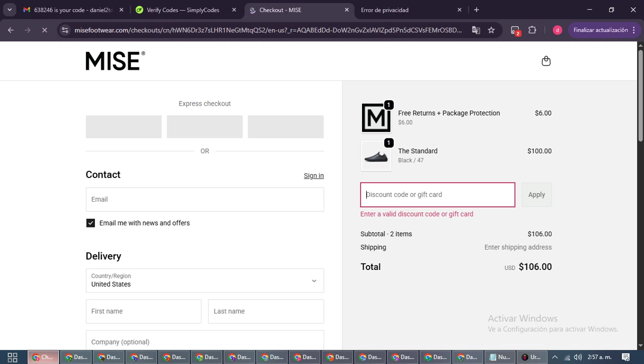
Task: Close the Gmail '638246 is your code' tab
Action: 122,10
